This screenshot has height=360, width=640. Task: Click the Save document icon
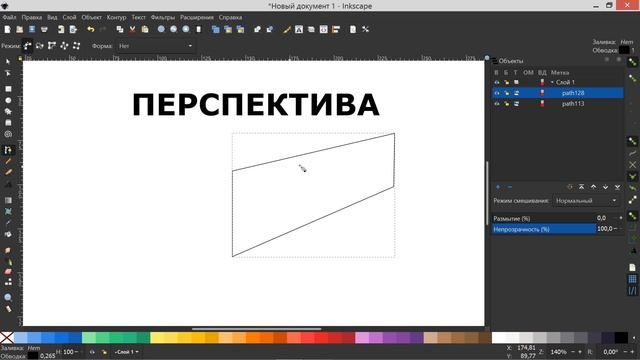(x=32, y=29)
